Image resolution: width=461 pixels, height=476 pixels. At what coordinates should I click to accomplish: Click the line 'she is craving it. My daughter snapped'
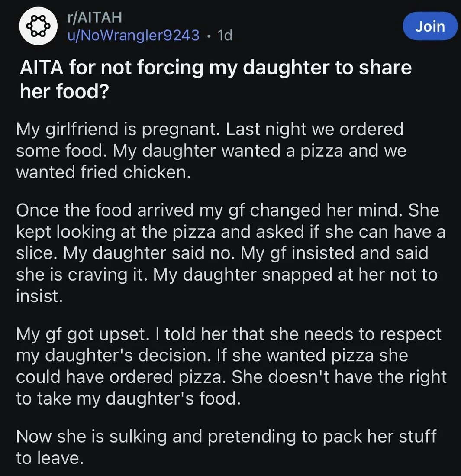pyautogui.click(x=227, y=275)
